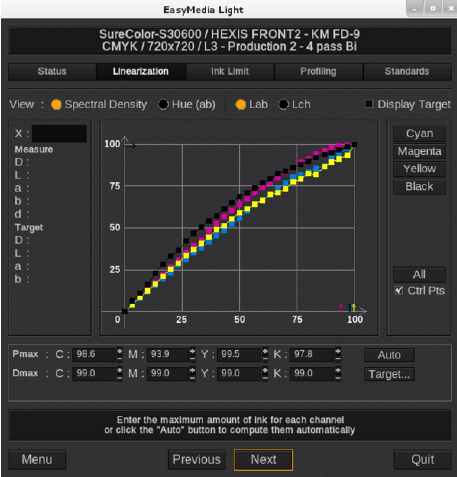Screen dimensions: 457x477
Task: Click the Measure label in the left panel
Action: [34, 149]
